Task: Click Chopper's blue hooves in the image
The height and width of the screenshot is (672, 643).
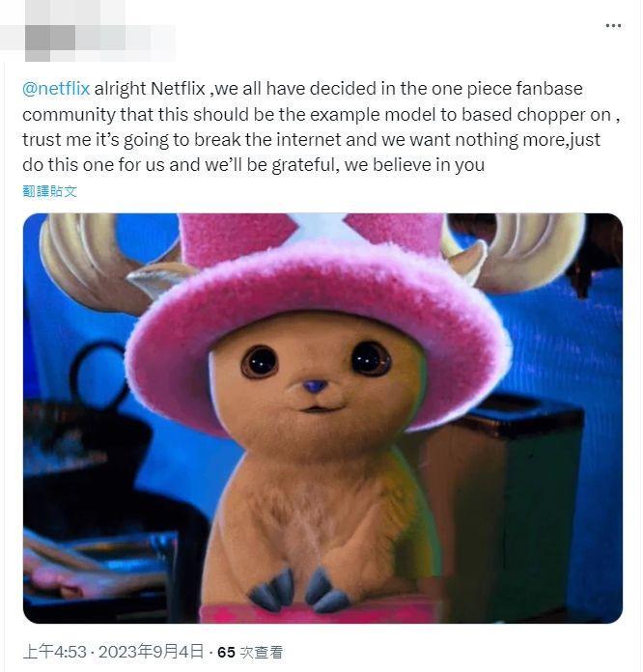Action: (298, 591)
